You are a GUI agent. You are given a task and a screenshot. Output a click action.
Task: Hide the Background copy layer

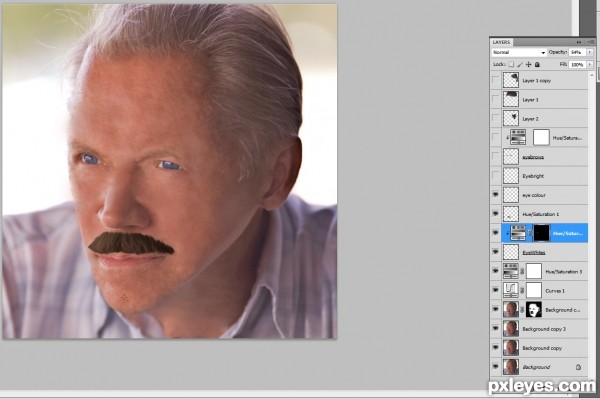coord(496,348)
